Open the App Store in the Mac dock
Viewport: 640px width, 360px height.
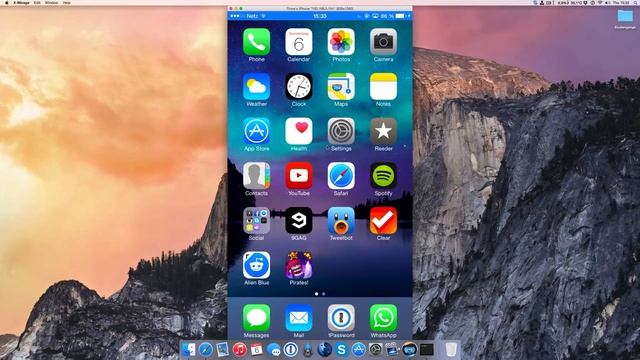tap(359, 350)
